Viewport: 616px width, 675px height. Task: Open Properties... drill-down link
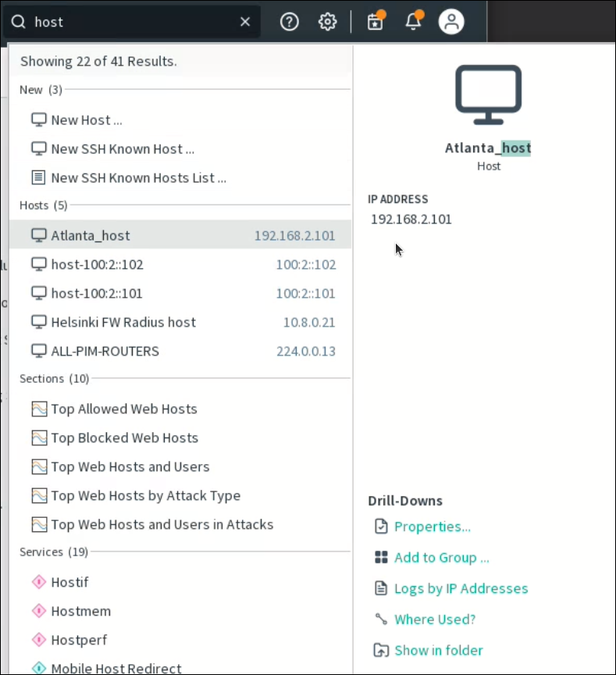click(x=432, y=527)
